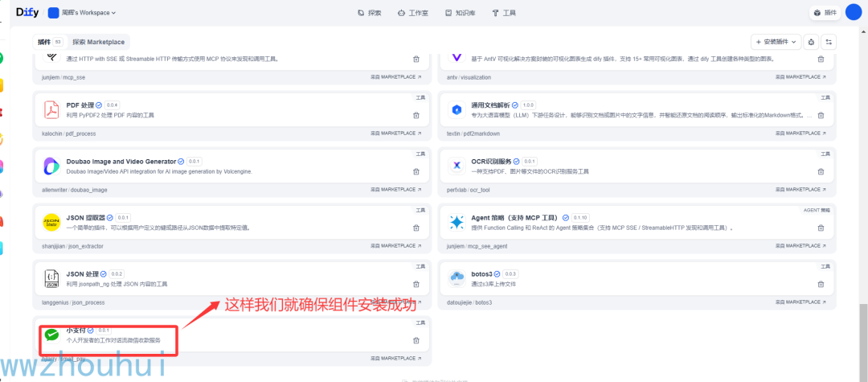Click the Agent 策略 star icon
The width and height of the screenshot is (868, 382).
(x=457, y=223)
